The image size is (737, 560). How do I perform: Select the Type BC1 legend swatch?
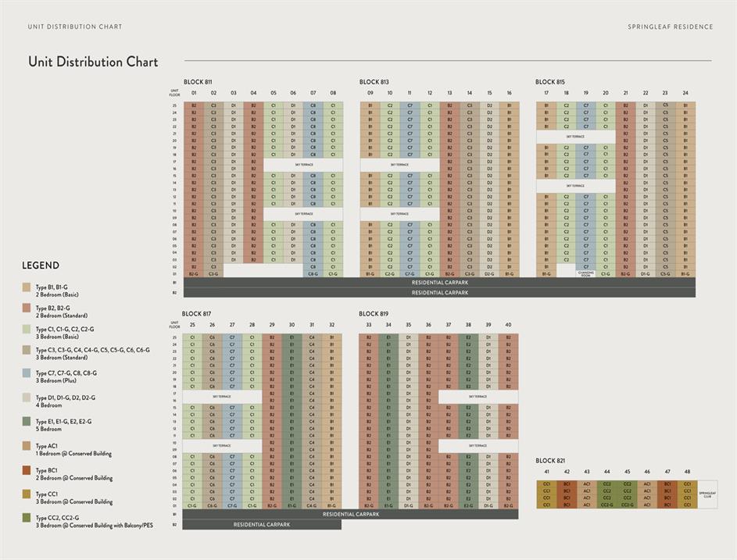[27, 470]
